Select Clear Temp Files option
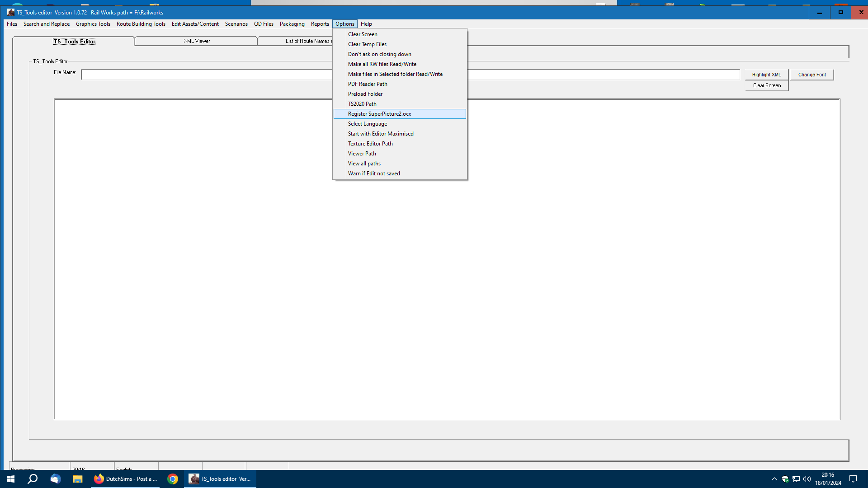The width and height of the screenshot is (868, 488). coord(400,44)
